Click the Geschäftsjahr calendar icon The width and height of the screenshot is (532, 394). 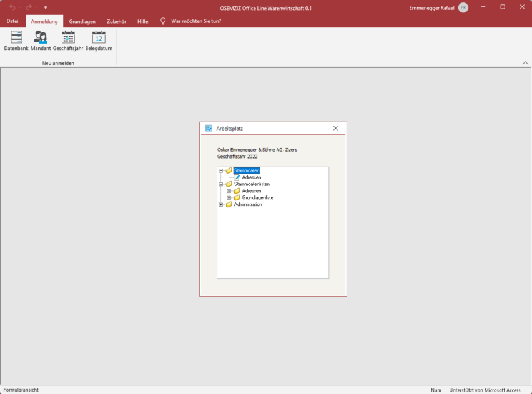click(x=68, y=37)
